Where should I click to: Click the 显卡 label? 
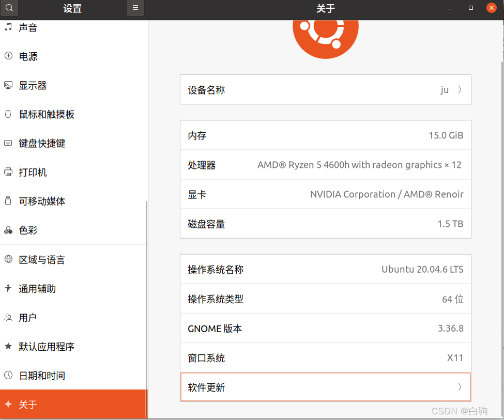[197, 195]
